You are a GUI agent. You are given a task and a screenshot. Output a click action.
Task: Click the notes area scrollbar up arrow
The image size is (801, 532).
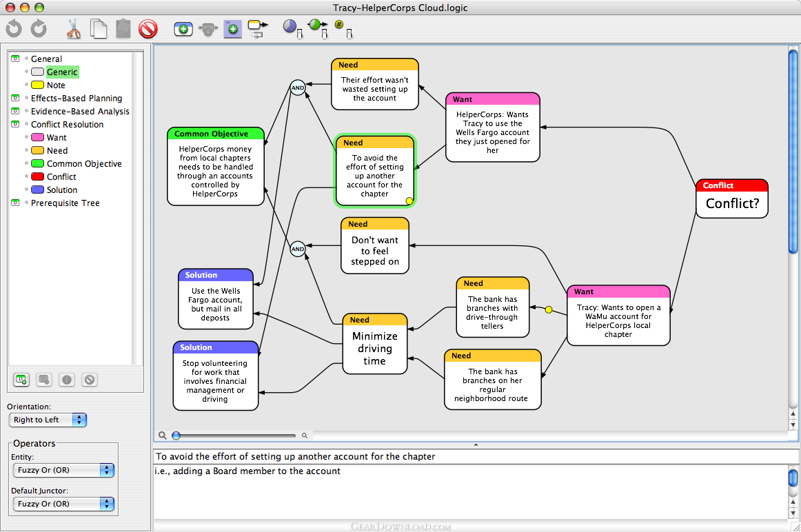tap(793, 502)
